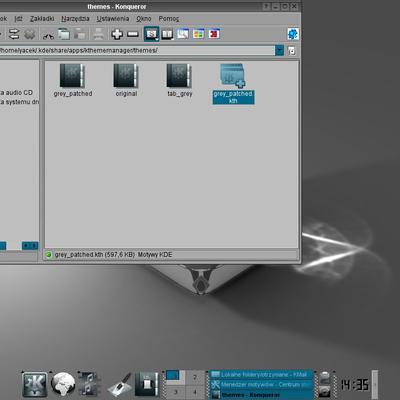Screen dimensions: 400x400
Task: Open the music notes multimedia panel icon
Action: pos(88,384)
